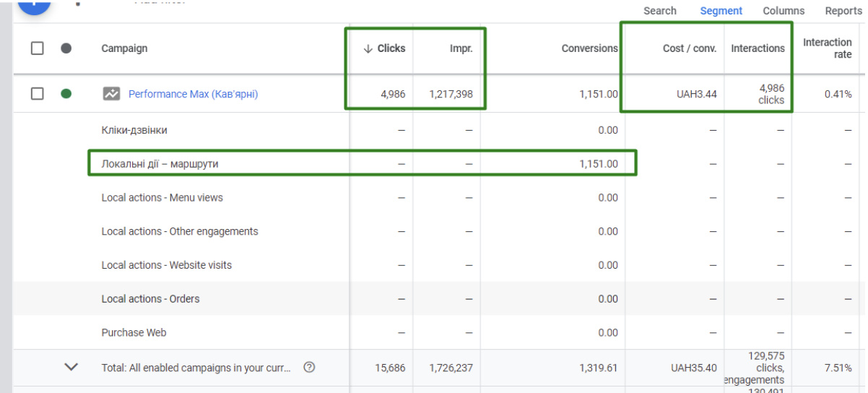This screenshot has height=393, width=868.
Task: Sort by Cost / conv. column header
Action: click(x=689, y=48)
